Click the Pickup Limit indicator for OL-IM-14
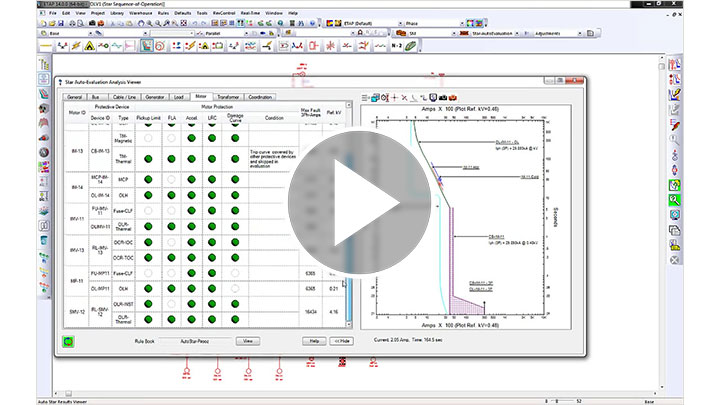The image size is (720, 405). point(148,194)
